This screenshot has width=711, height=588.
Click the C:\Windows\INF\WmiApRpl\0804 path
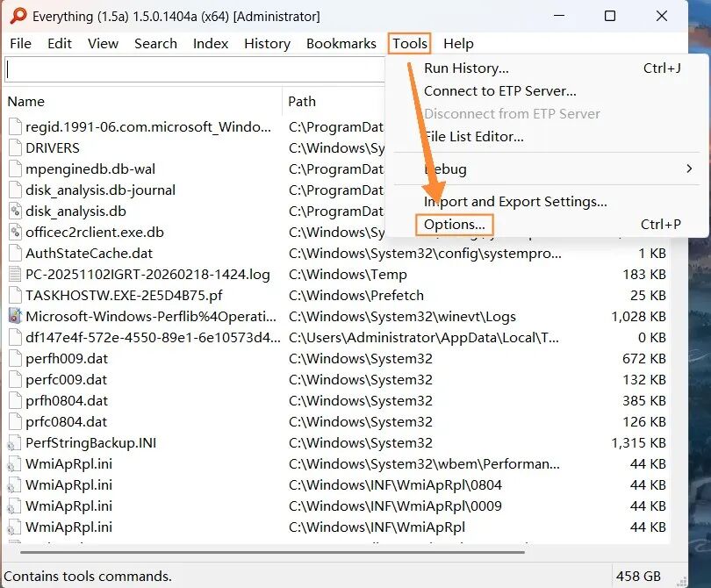coord(395,485)
